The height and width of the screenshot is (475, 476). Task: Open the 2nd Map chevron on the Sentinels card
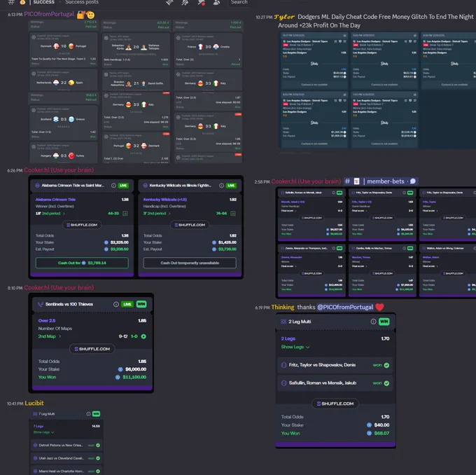click(x=59, y=336)
